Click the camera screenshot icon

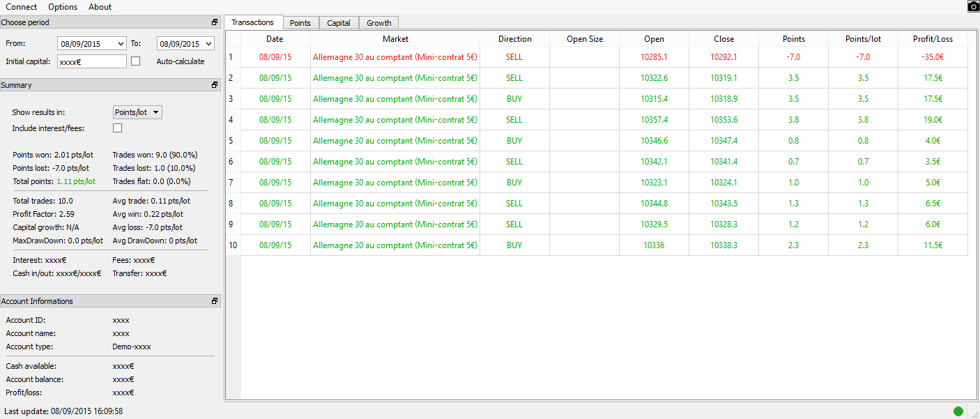coord(973,6)
